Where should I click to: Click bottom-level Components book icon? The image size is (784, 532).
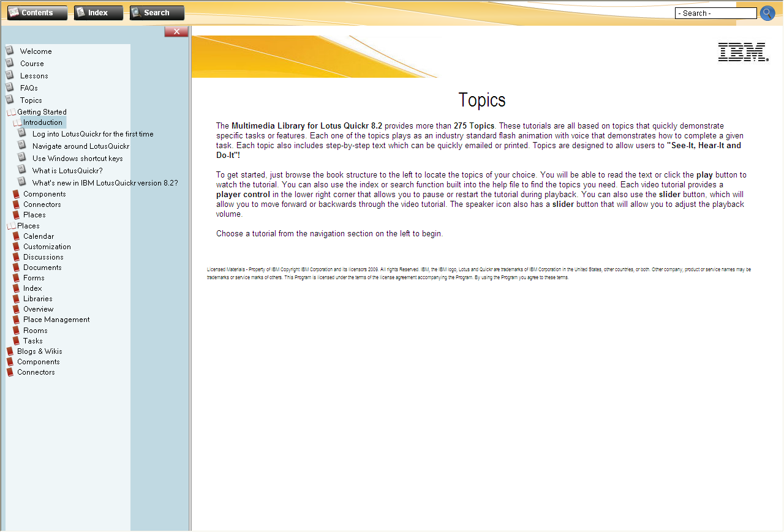coord(10,362)
